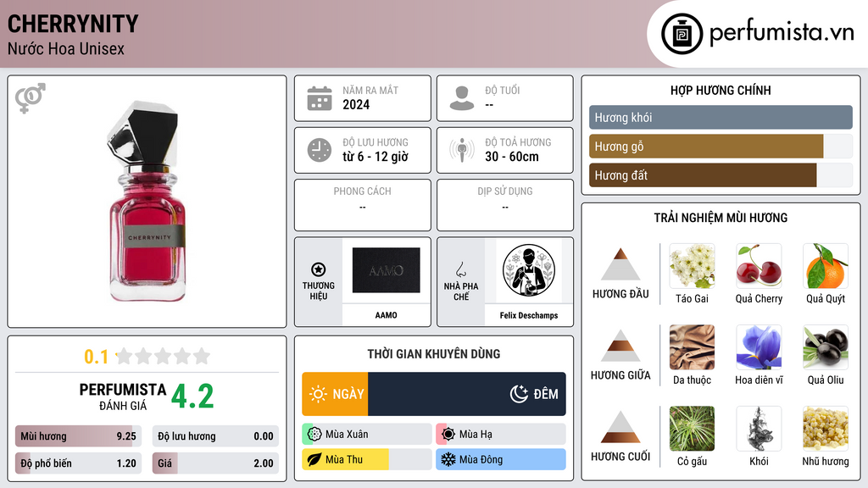The height and width of the screenshot is (488, 868).
Task: Select the Hoa diên vĩ note image
Action: (759, 347)
